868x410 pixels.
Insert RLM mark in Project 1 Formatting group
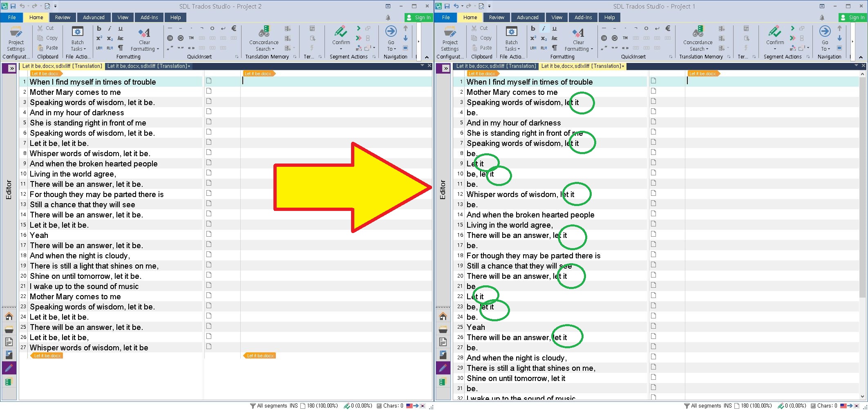click(x=544, y=48)
